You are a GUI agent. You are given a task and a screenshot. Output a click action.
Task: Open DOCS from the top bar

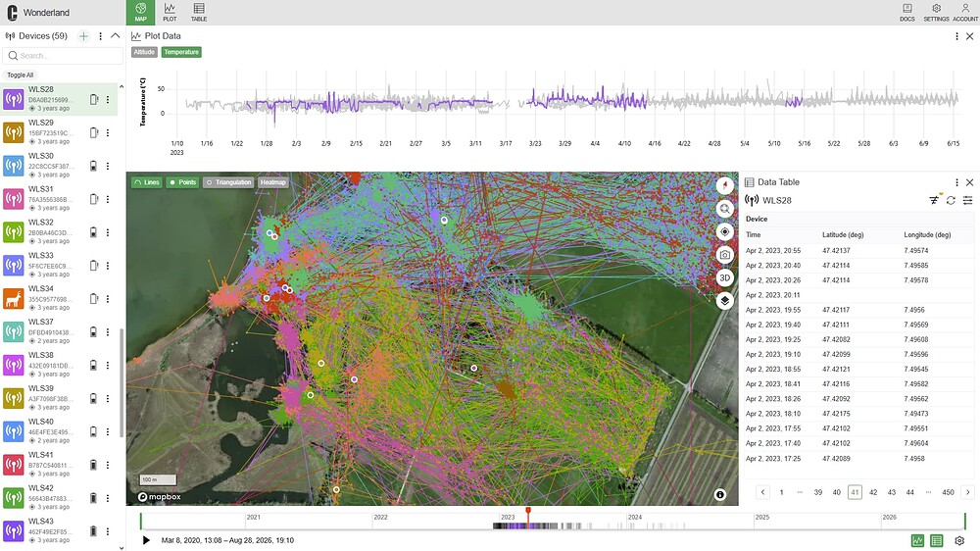[906, 12]
